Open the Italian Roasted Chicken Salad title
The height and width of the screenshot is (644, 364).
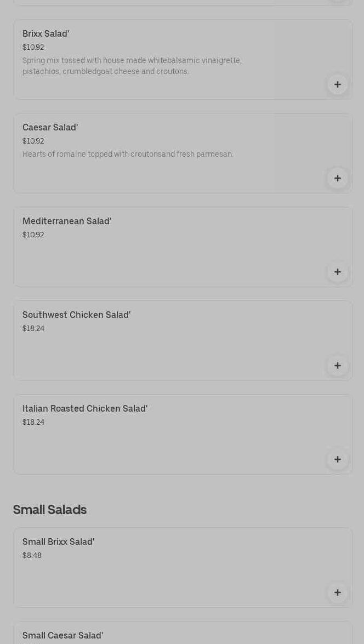pyautogui.click(x=85, y=409)
